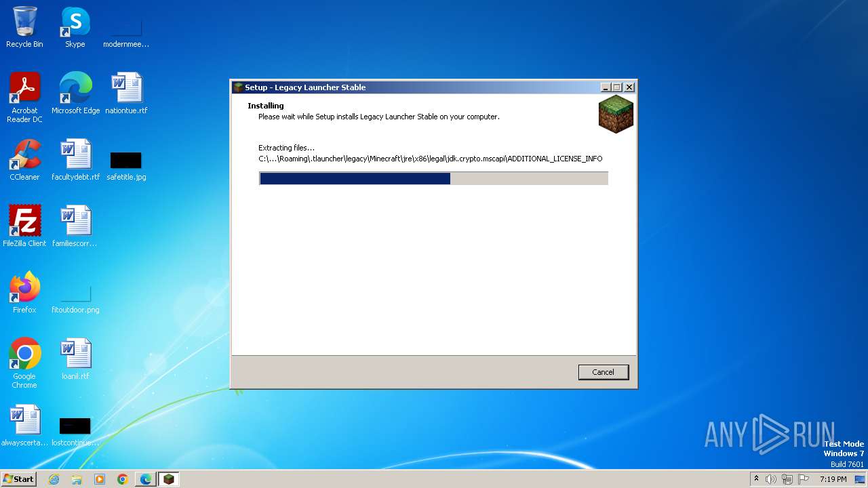This screenshot has height=488, width=868.
Task: Switch to the Legacy Launcher setup taskbar button
Action: coord(169,479)
